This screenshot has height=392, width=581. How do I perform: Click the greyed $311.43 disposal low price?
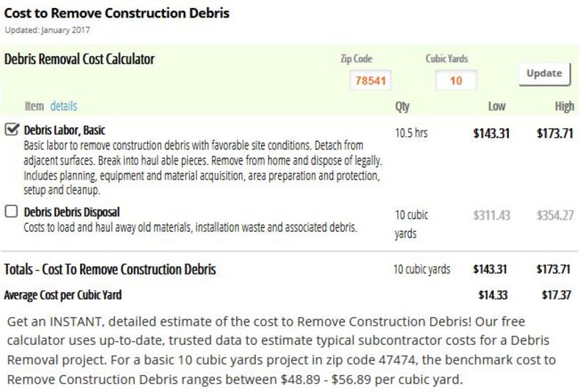pos(491,215)
